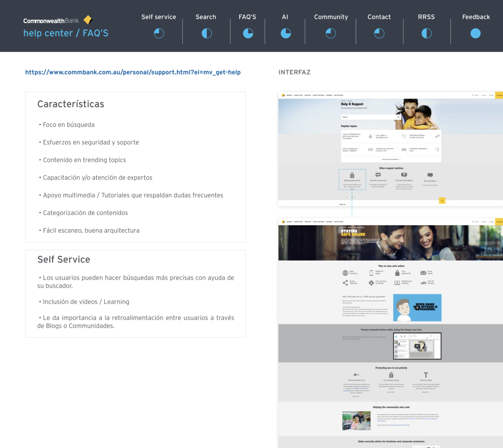Image resolution: width=503 pixels, height=448 pixels.
Task: Click the Contact pie chart icon
Action: 379,33
